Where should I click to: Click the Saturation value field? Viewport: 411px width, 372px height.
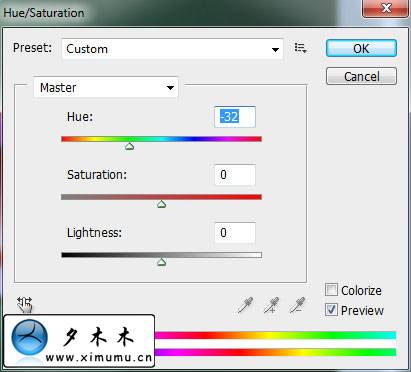click(x=235, y=175)
